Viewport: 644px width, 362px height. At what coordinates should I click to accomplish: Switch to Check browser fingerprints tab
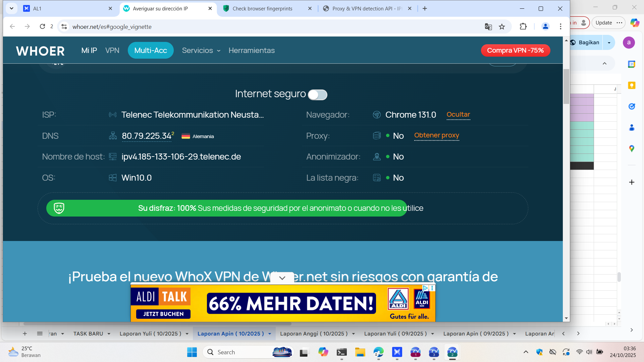pos(267,8)
